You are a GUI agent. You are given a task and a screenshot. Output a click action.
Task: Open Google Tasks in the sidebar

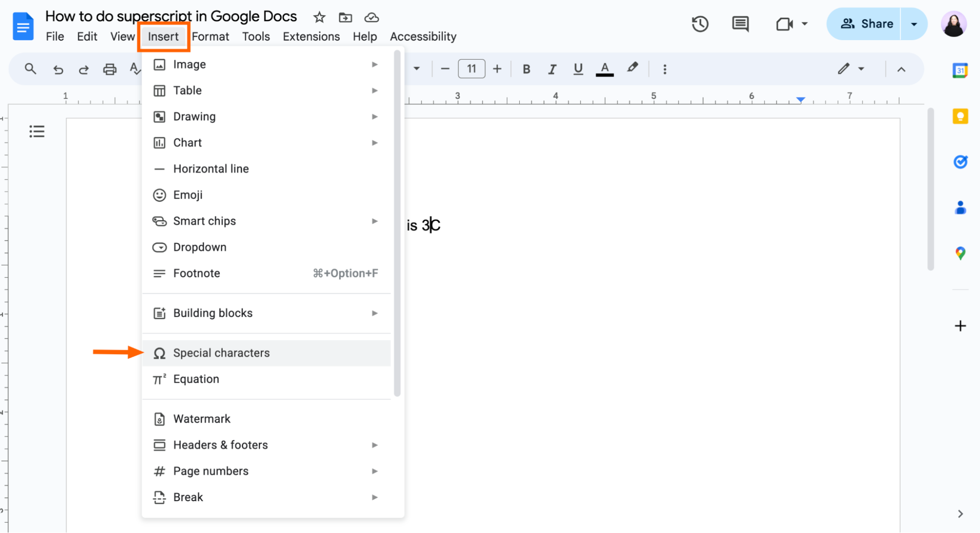coord(960,162)
